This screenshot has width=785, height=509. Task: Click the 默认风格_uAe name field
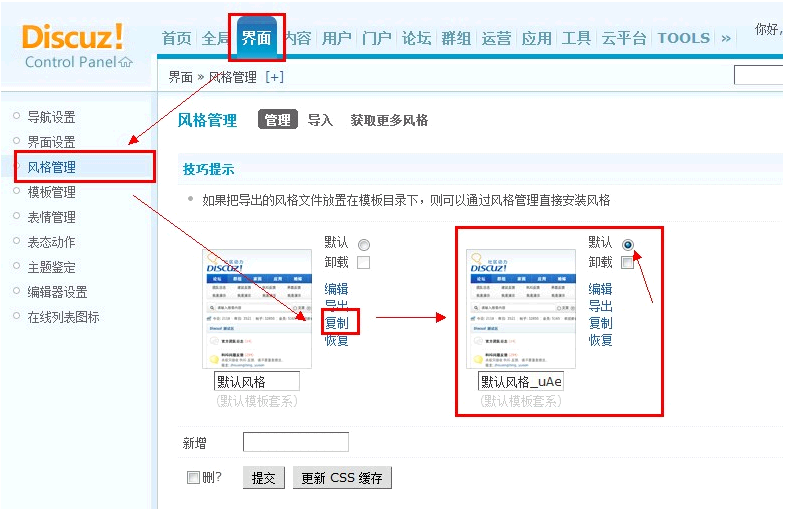[x=521, y=381]
